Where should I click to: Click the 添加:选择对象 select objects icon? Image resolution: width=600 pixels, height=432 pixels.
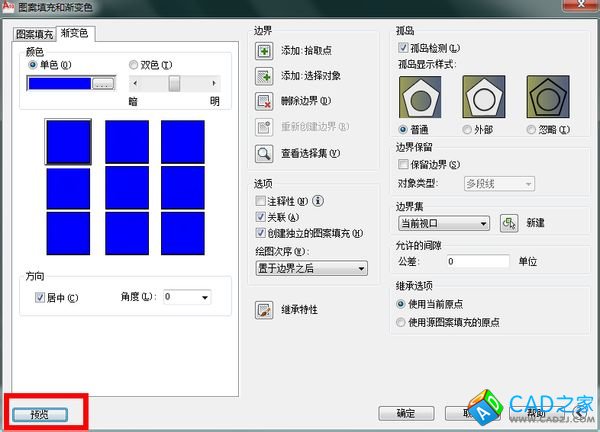click(x=264, y=76)
